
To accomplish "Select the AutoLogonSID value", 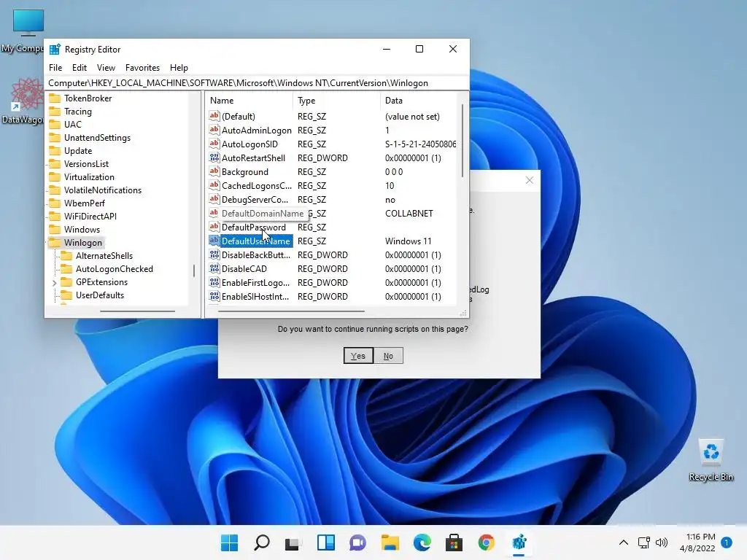I will coord(249,144).
